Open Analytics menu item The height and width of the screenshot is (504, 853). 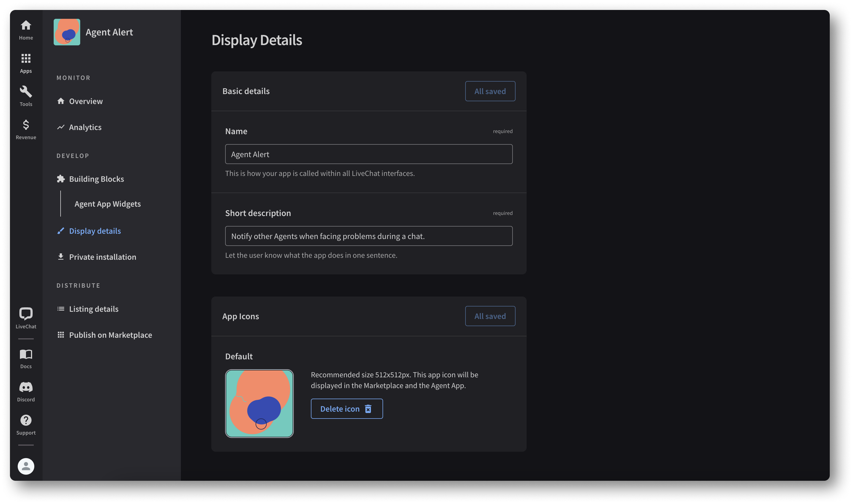pyautogui.click(x=85, y=127)
